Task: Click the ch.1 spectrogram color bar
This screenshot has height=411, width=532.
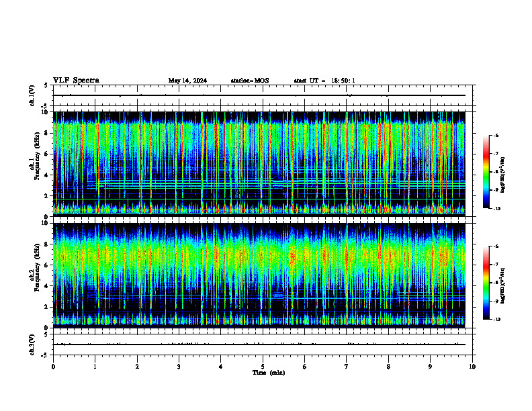Action: (x=486, y=172)
